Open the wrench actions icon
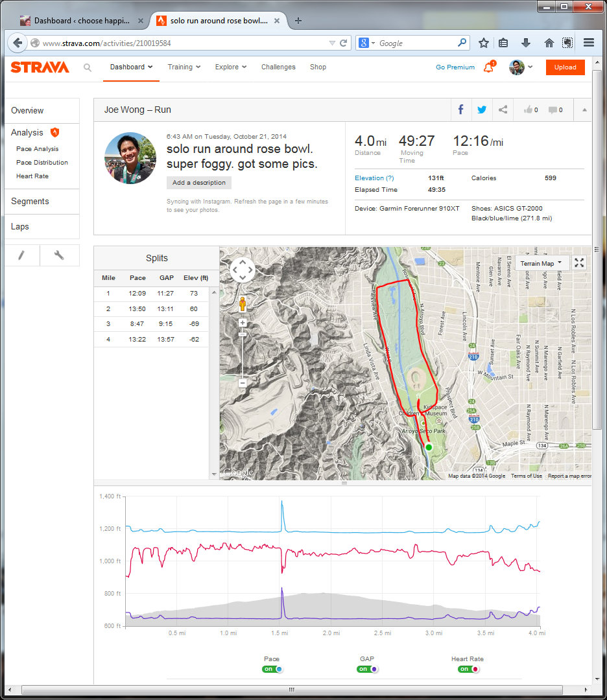The width and height of the screenshot is (607, 700). point(59,255)
